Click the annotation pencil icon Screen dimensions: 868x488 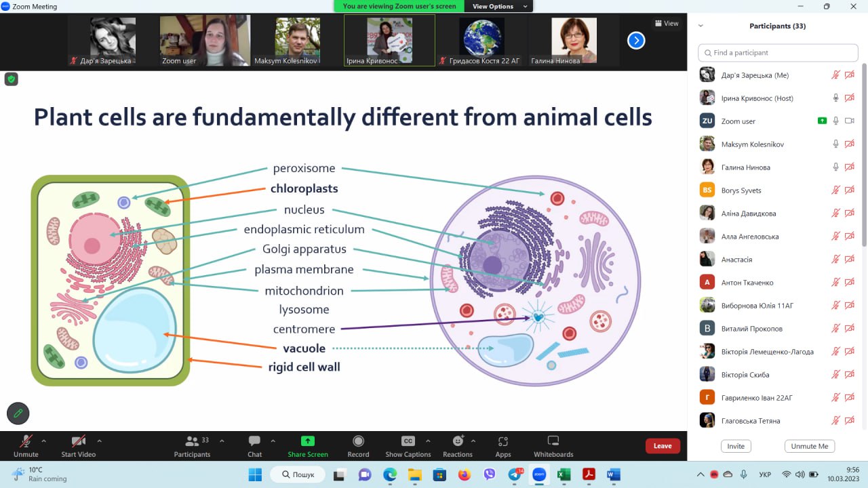[18, 413]
